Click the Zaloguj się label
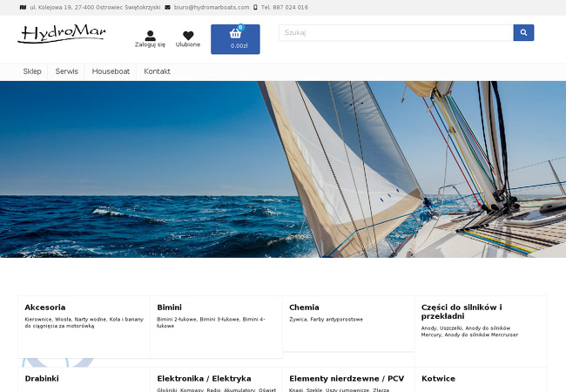The image size is (566, 392). [x=150, y=44]
